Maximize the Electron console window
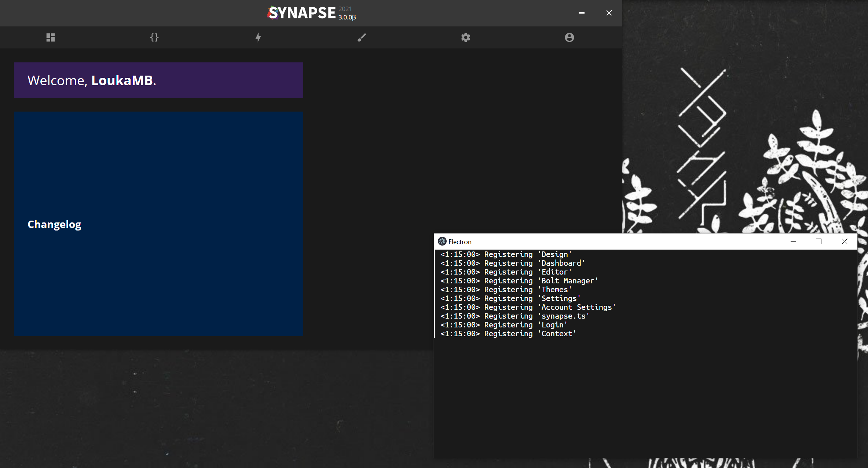 coord(818,242)
